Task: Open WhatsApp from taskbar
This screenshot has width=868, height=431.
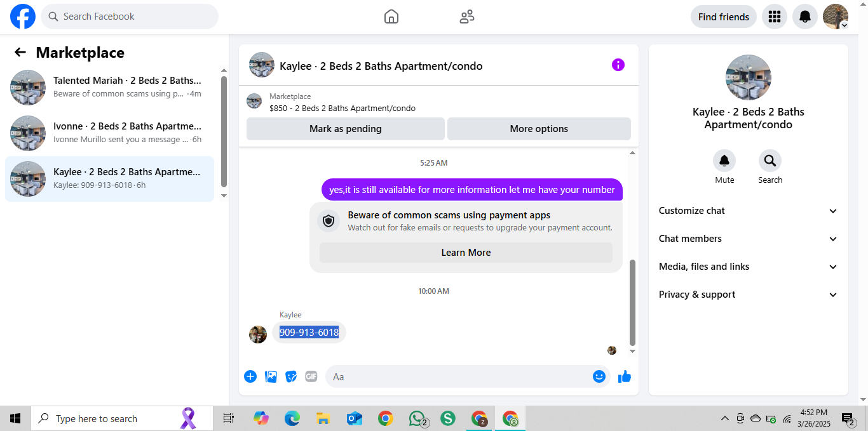Action: (x=417, y=418)
